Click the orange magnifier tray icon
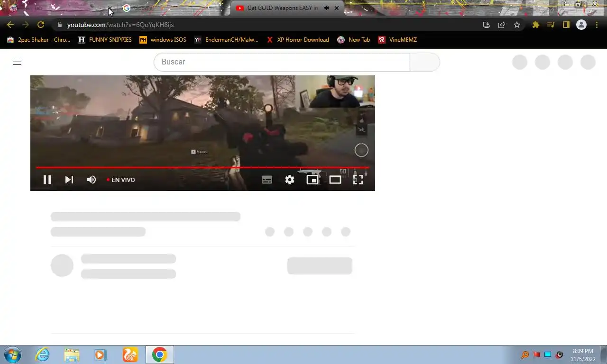Image resolution: width=607 pixels, height=364 pixels. (525, 355)
